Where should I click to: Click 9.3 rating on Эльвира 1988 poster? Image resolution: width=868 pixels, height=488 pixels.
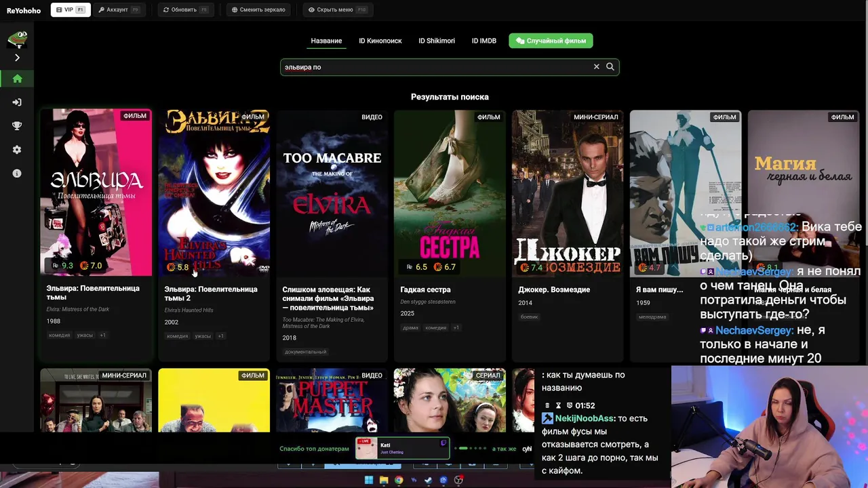coord(62,266)
